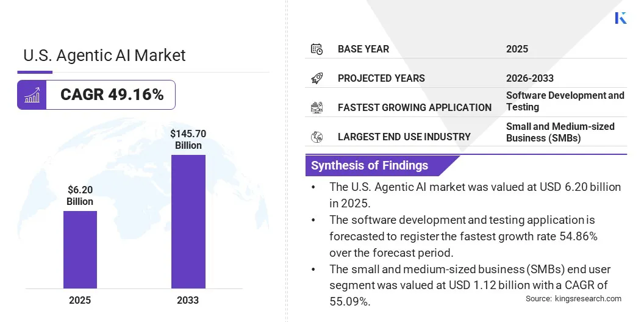Click the U.S. Agentic AI Market title
Image resolution: width=644 pixels, height=322 pixels.
tap(104, 55)
